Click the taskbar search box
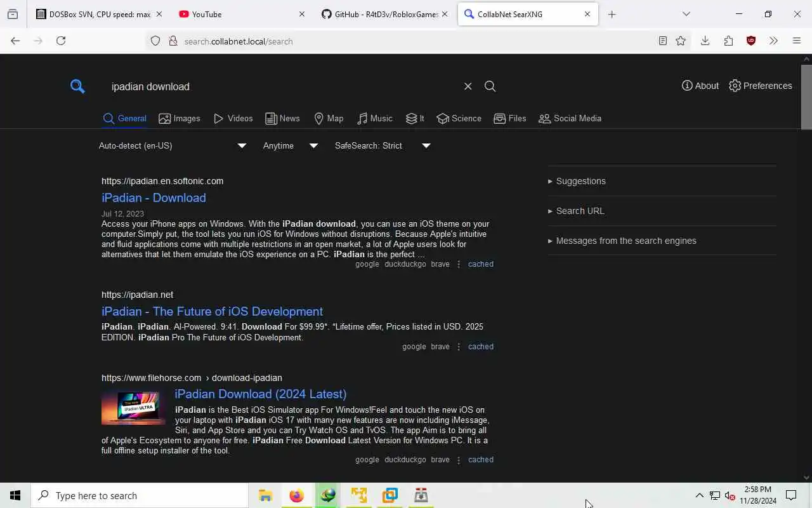The height and width of the screenshot is (508, 812). point(140,495)
